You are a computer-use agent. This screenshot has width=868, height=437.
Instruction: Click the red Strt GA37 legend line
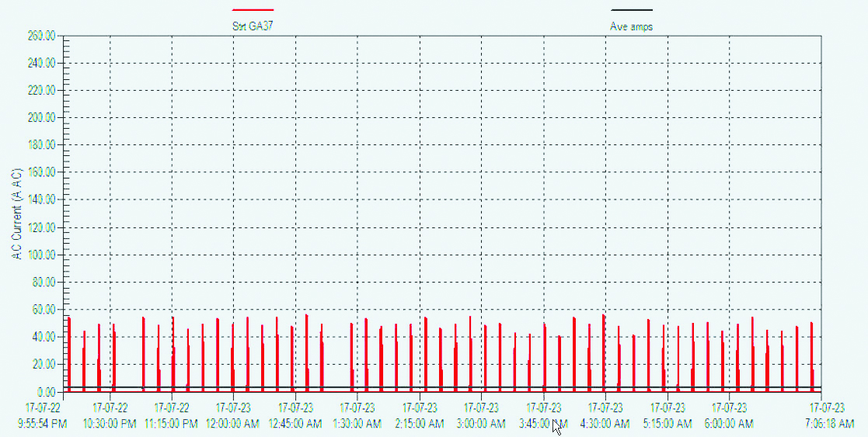(253, 9)
